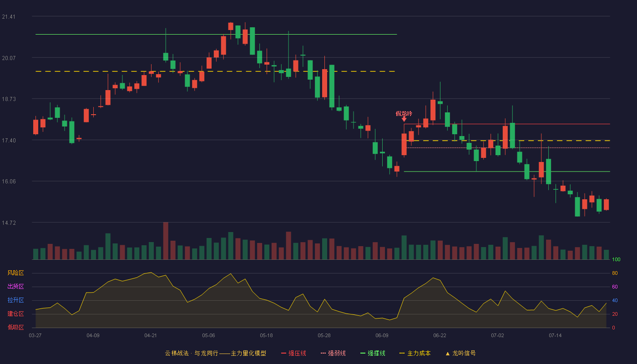This screenshot has width=637, height=364.
Task: Toggle the 龙吟信号 legend text
Action: [x=464, y=353]
